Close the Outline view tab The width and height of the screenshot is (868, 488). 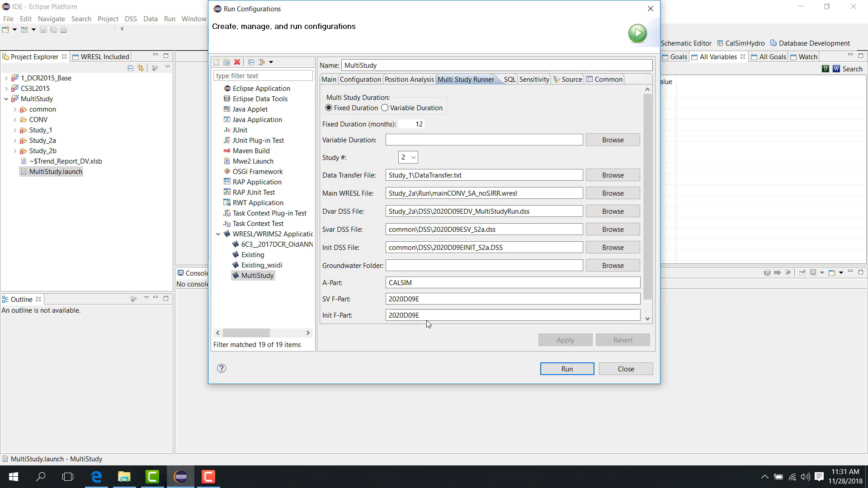pyautogui.click(x=38, y=299)
